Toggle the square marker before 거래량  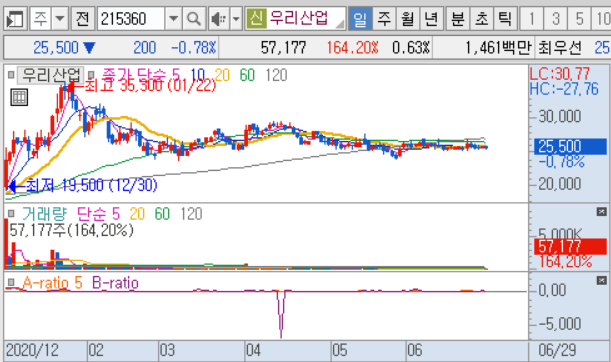point(11,213)
